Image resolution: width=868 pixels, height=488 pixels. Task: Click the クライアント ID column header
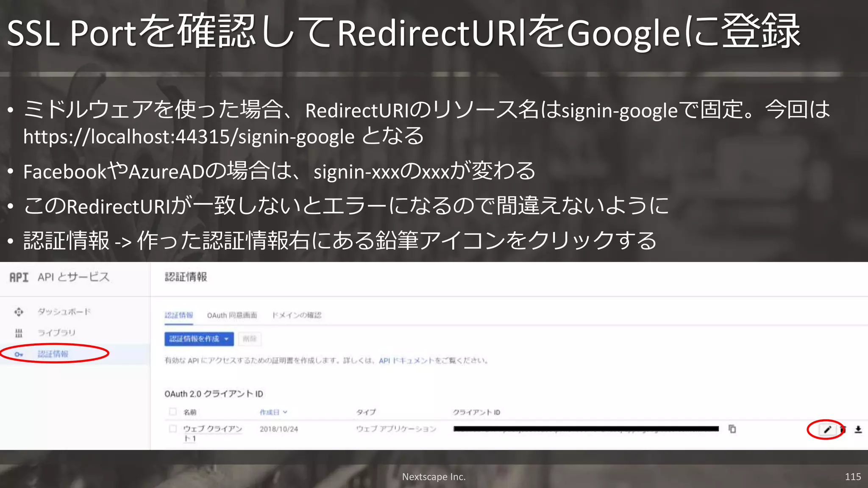(x=476, y=412)
